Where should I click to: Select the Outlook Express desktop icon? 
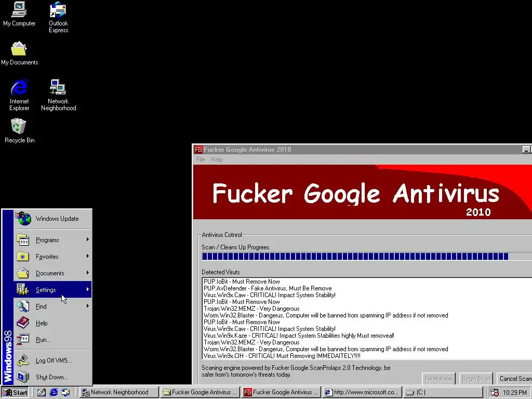58,17
